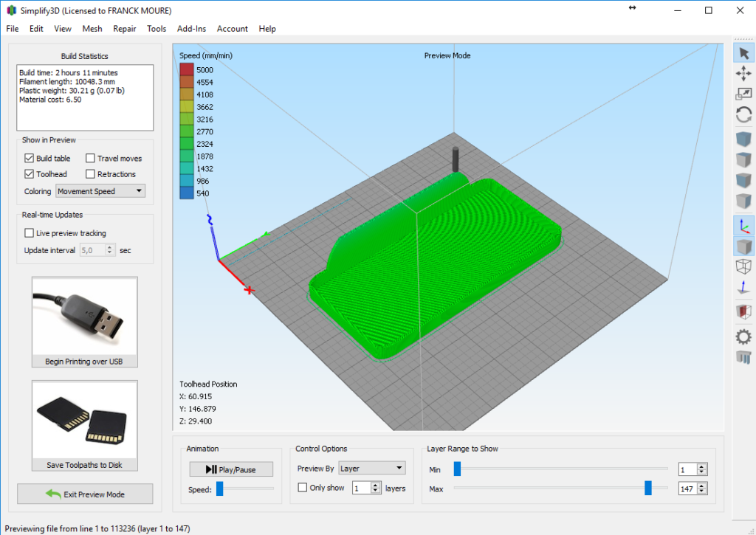Switch to the default isometric view icon
The image size is (756, 535).
(x=744, y=224)
